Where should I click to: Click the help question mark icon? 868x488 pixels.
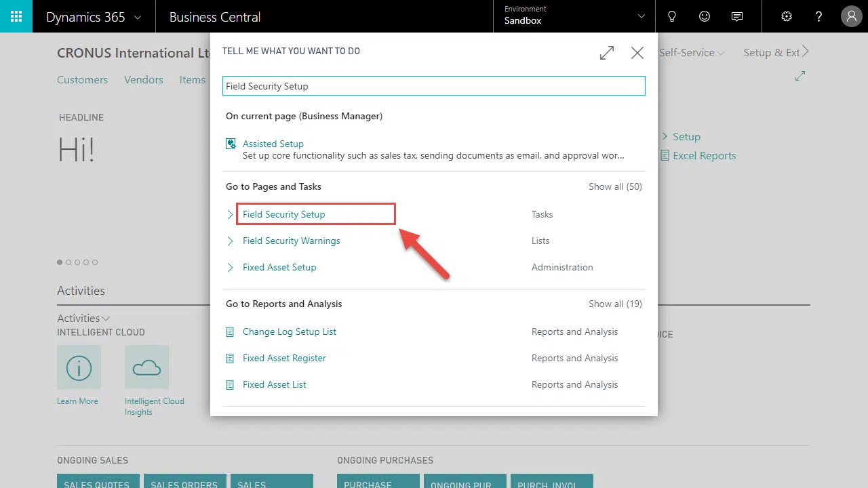tap(818, 16)
